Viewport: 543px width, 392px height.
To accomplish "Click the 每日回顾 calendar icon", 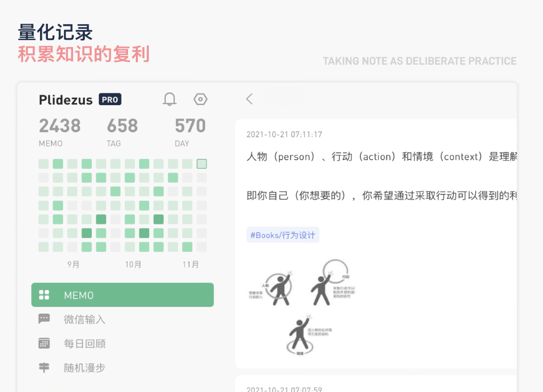I will point(44,343).
